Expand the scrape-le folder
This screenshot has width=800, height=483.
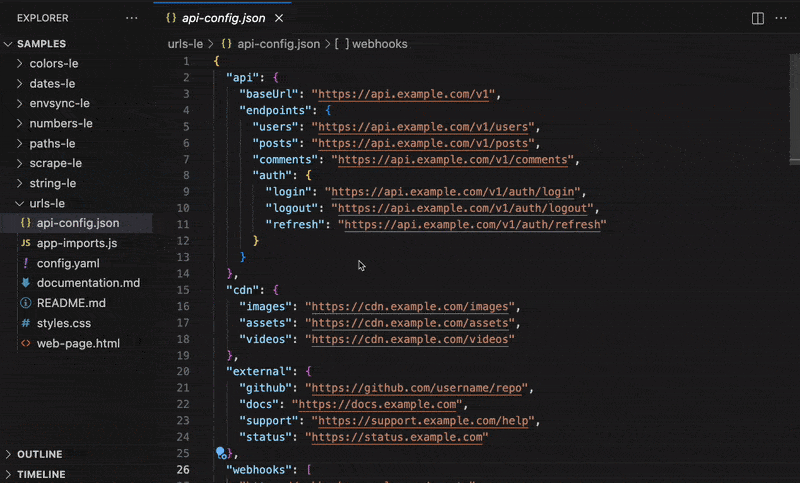click(19, 163)
